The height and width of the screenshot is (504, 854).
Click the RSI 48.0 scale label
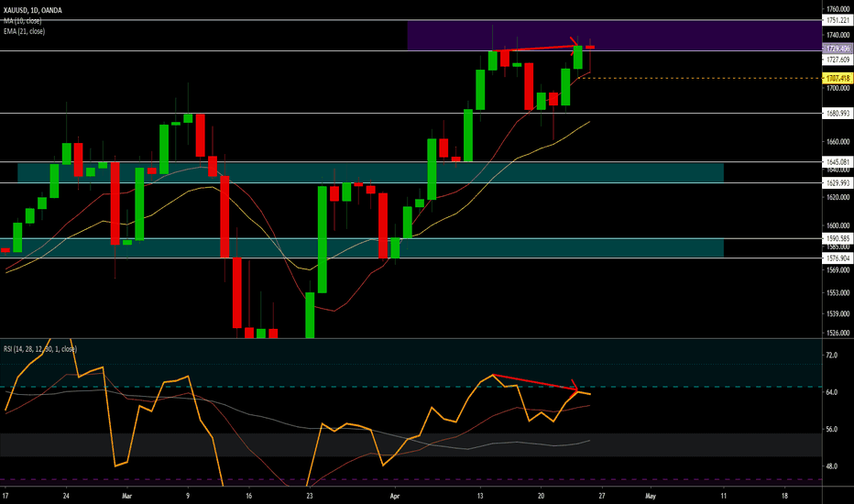click(831, 466)
